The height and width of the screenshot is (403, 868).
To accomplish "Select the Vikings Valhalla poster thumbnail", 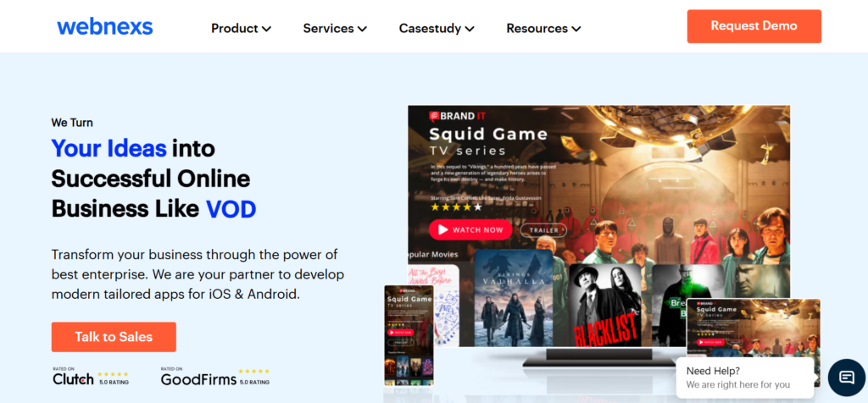I will (x=513, y=298).
